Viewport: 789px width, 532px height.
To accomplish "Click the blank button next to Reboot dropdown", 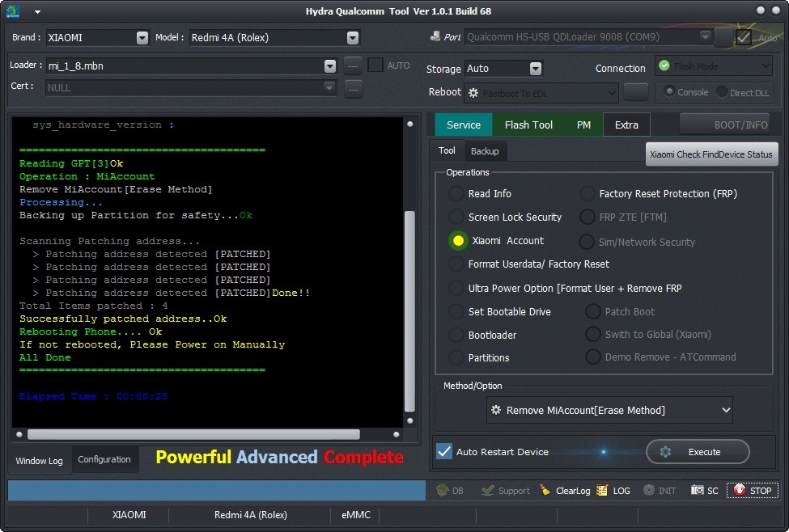I will click(x=636, y=92).
